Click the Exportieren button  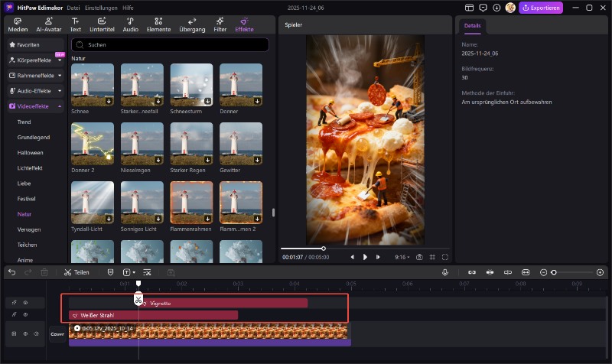[541, 8]
